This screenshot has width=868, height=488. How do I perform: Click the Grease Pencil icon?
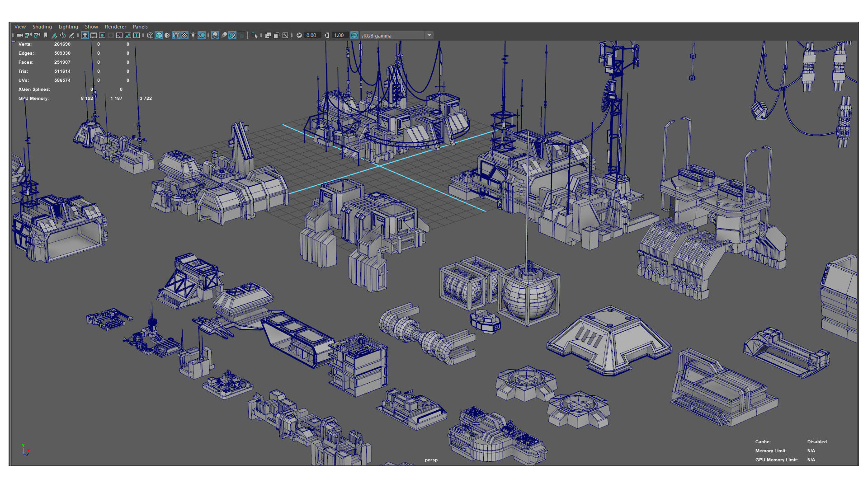[x=71, y=35]
